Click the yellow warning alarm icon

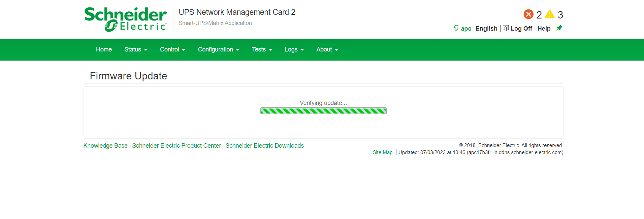pos(550,14)
